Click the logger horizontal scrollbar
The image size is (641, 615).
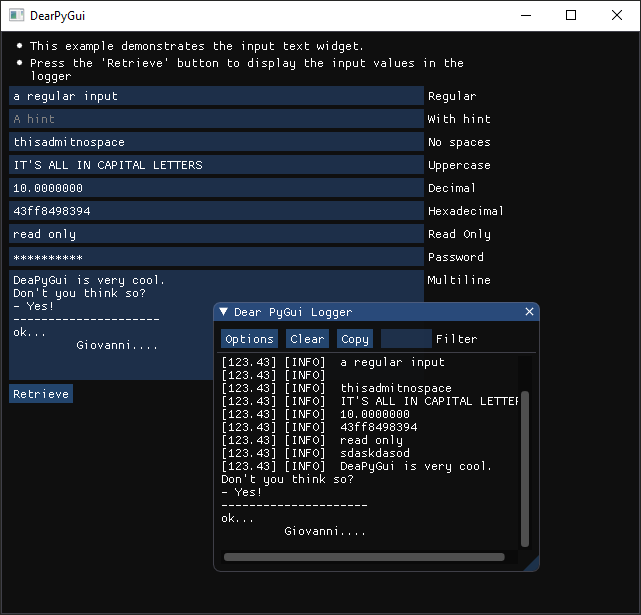[364, 557]
